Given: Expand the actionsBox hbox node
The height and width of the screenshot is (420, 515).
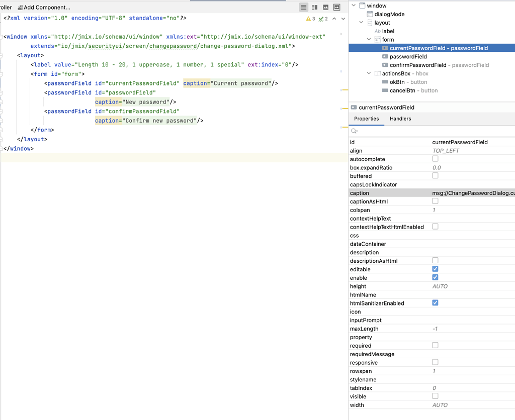Looking at the screenshot, I should click(369, 73).
